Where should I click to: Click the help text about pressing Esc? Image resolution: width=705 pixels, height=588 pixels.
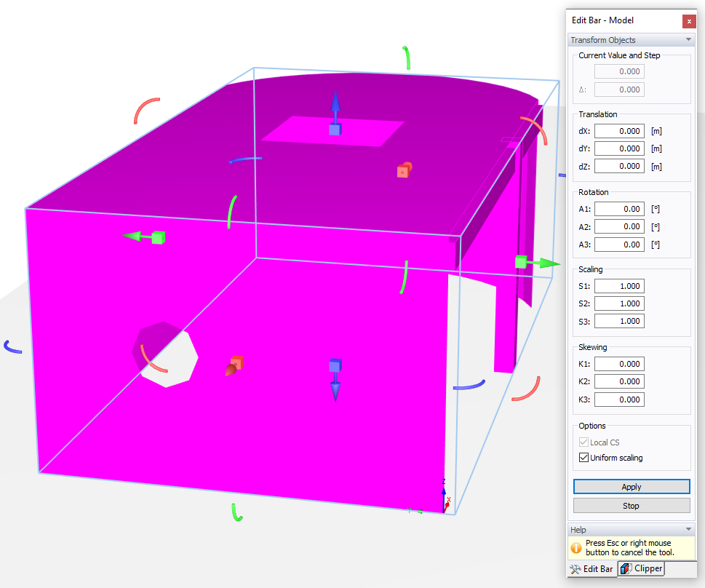click(629, 548)
